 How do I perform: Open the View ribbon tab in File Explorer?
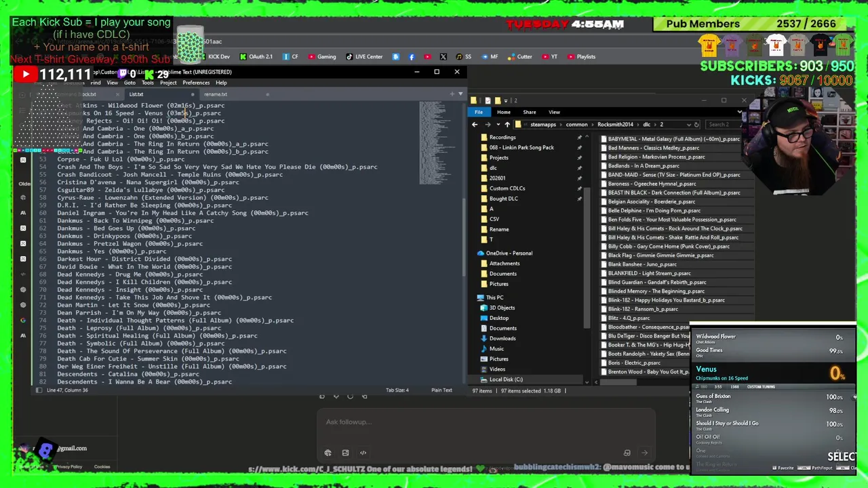coord(554,112)
